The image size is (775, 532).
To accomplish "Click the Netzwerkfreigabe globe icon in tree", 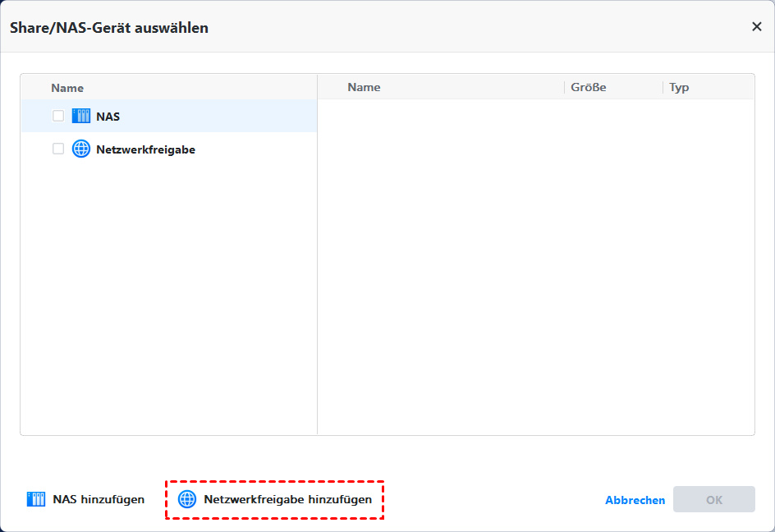I will click(81, 149).
